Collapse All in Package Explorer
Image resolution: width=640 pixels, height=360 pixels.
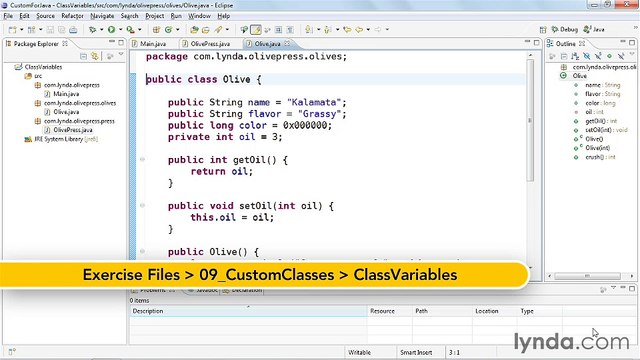(83, 56)
